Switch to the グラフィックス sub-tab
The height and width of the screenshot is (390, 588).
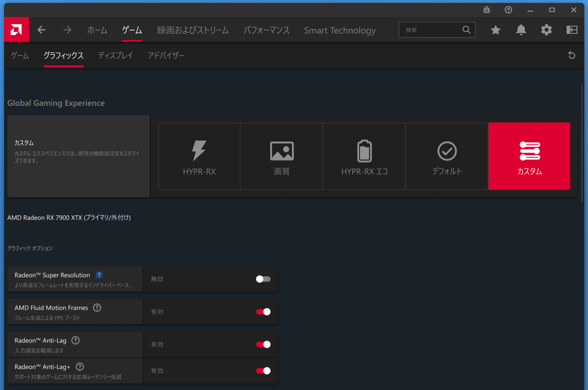point(64,55)
